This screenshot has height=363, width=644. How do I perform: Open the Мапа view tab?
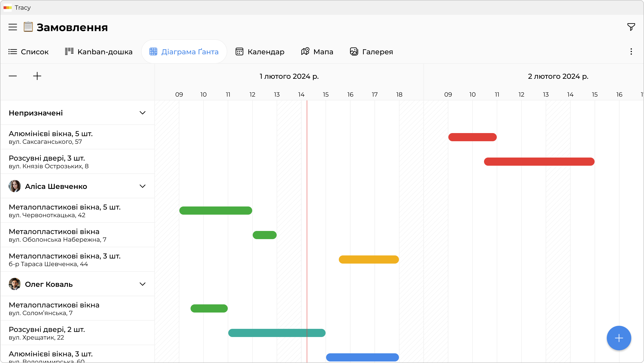317,52
